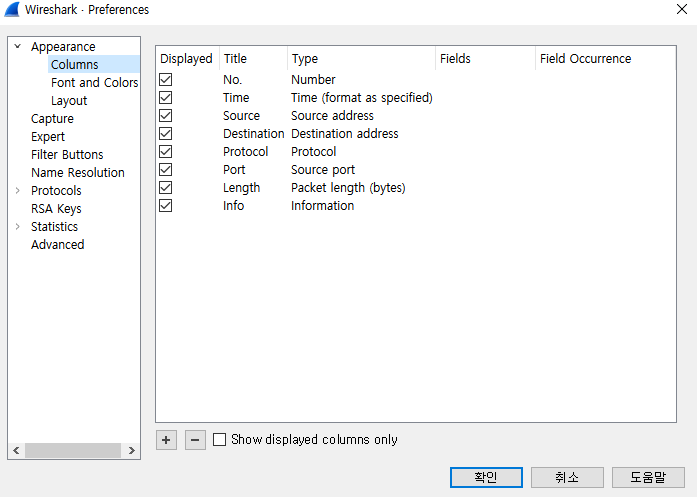This screenshot has width=697, height=497.
Task: Open Font and Colors preferences
Action: [94, 83]
